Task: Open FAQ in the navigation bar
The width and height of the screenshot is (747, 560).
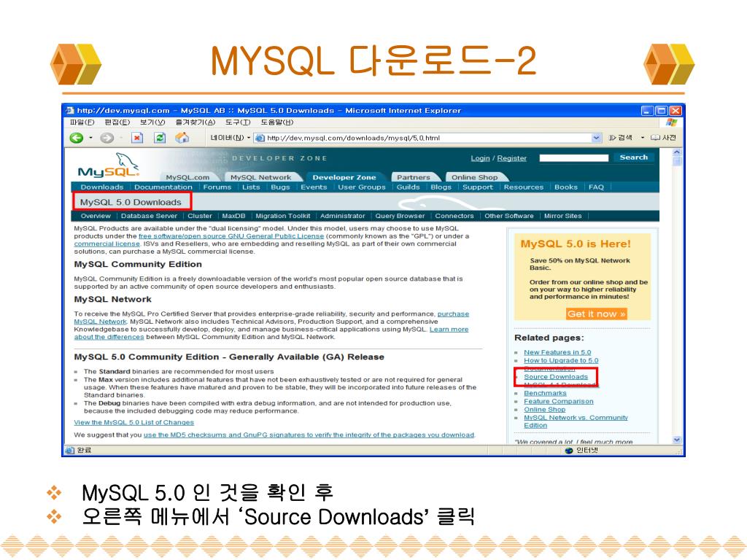Action: (596, 187)
